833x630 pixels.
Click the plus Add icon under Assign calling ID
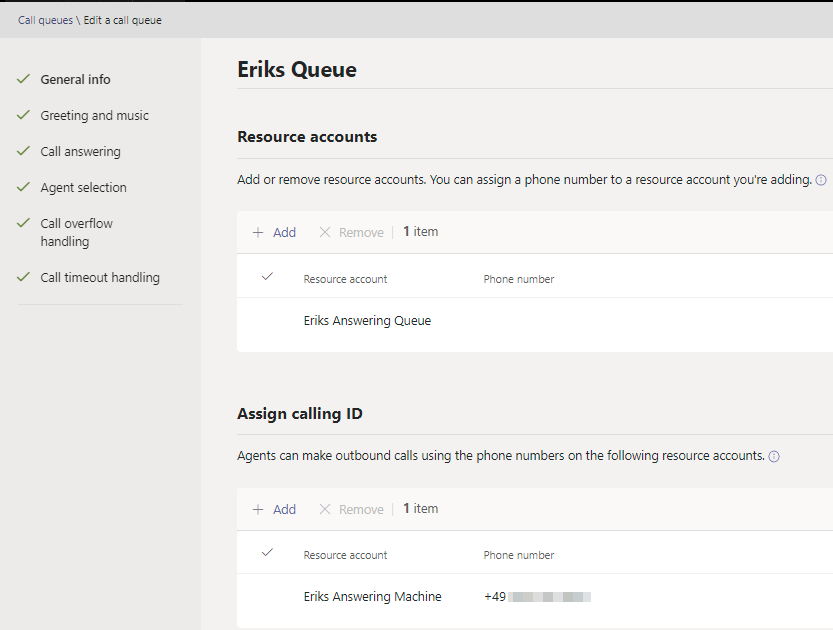pos(258,509)
